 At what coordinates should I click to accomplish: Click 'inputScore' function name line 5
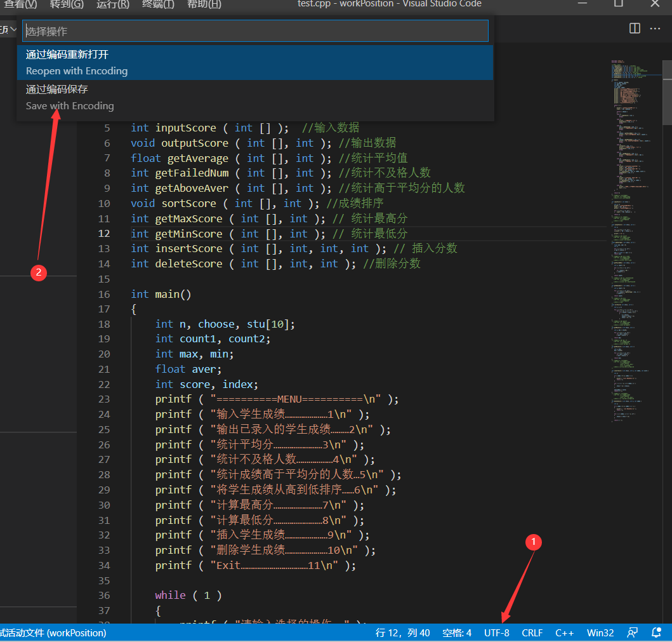click(185, 128)
